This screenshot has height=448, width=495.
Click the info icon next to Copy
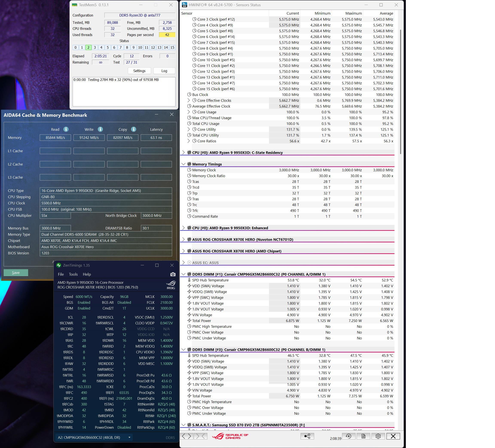click(x=134, y=129)
